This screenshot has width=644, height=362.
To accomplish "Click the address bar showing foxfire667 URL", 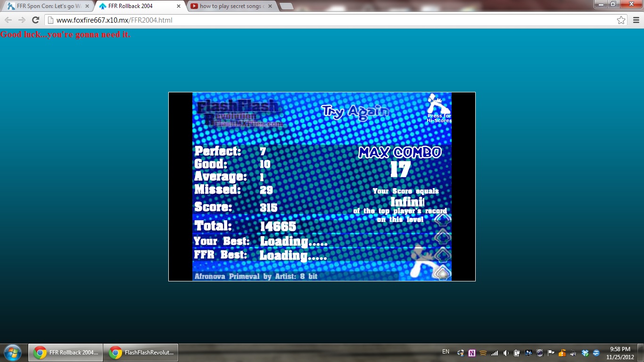I will 330,20.
